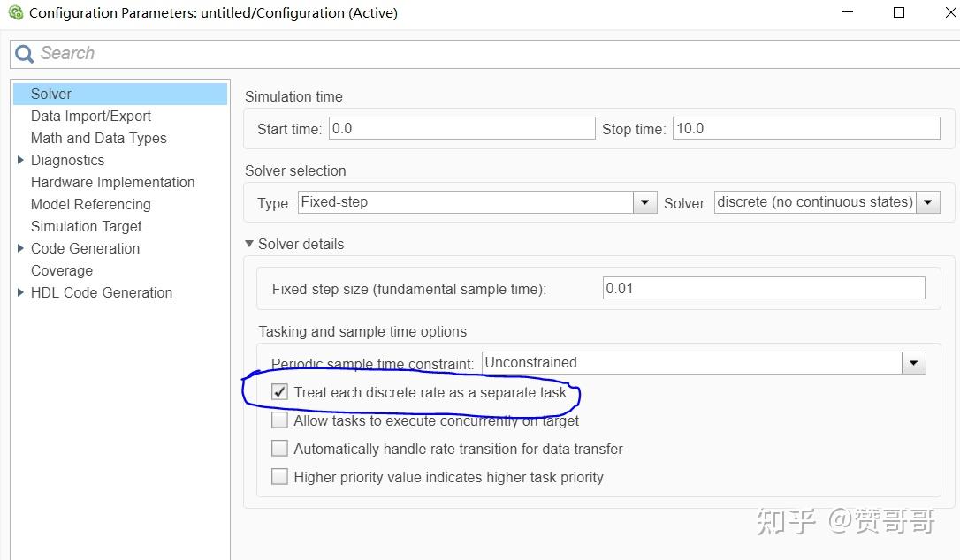Viewport: 960px width, 560px height.
Task: Uncheck Treat each discrete rate as separate task
Action: (x=280, y=392)
